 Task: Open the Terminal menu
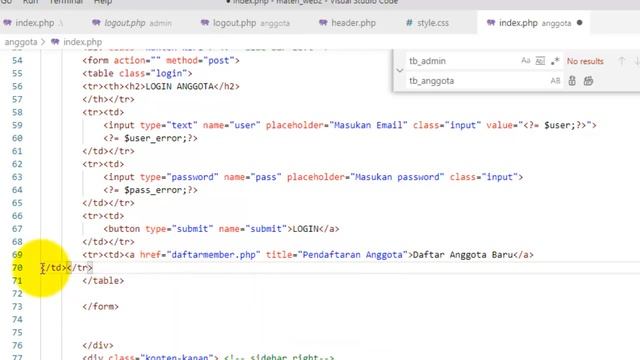[x=66, y=2]
